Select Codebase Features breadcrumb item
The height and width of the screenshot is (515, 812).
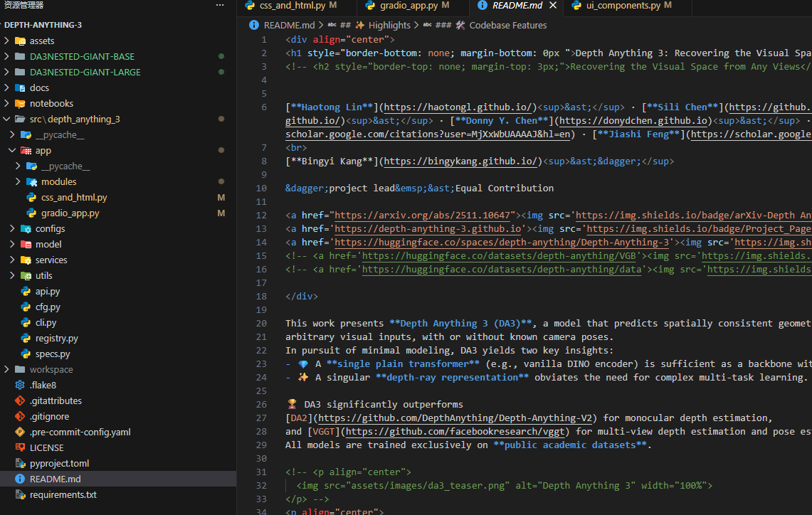pyautogui.click(x=507, y=25)
